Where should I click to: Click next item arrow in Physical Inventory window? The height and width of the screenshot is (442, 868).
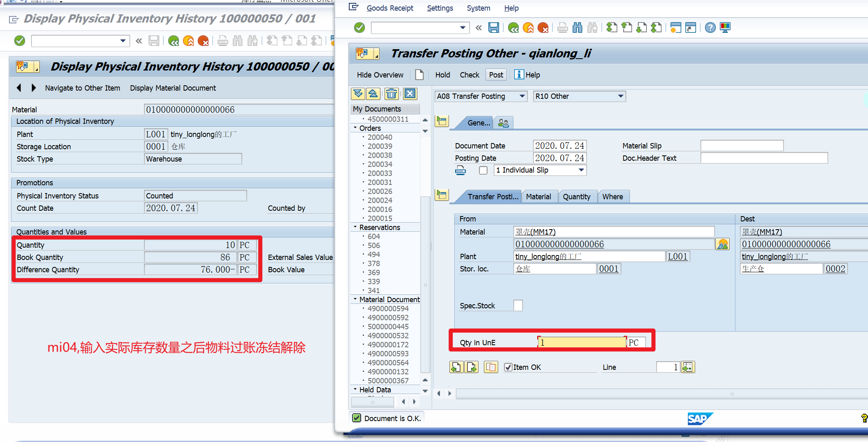pyautogui.click(x=34, y=88)
